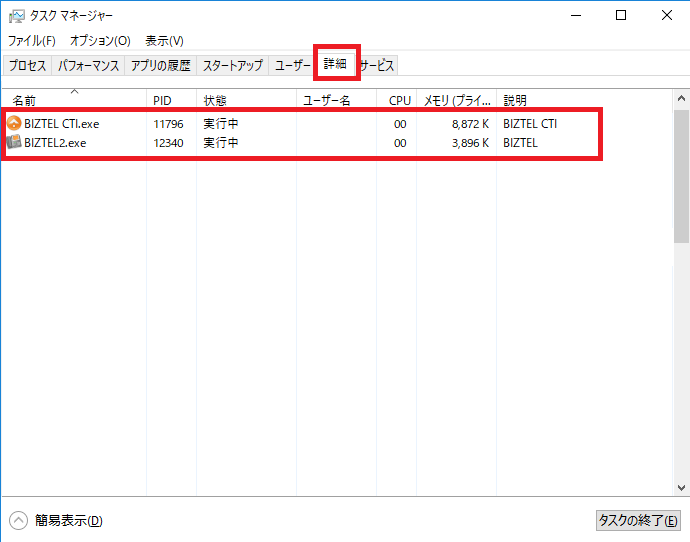Switch to the スタートアップ tab
The height and width of the screenshot is (542, 690).
pyautogui.click(x=233, y=66)
